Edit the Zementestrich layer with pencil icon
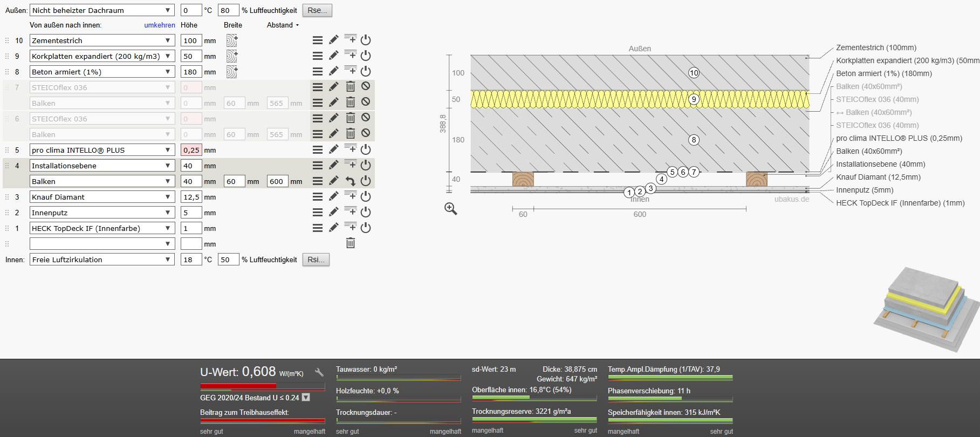Image resolution: width=980 pixels, height=437 pixels. click(x=334, y=40)
